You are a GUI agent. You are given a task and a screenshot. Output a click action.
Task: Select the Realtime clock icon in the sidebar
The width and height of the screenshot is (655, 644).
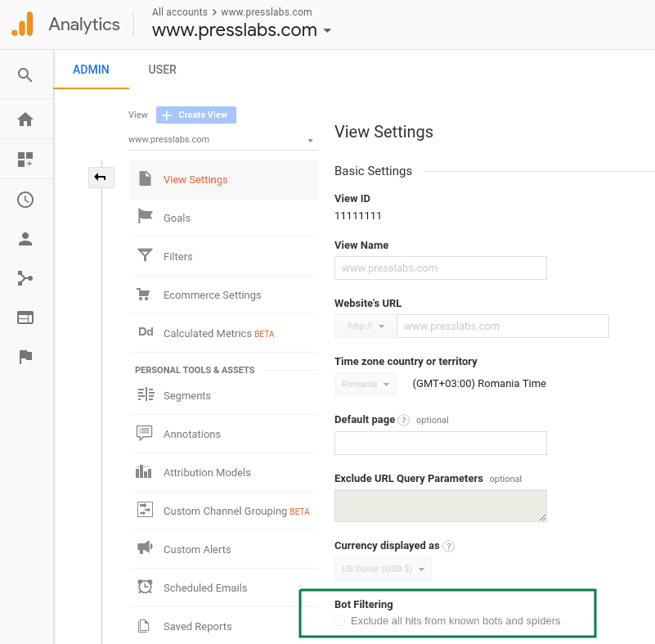click(x=25, y=200)
